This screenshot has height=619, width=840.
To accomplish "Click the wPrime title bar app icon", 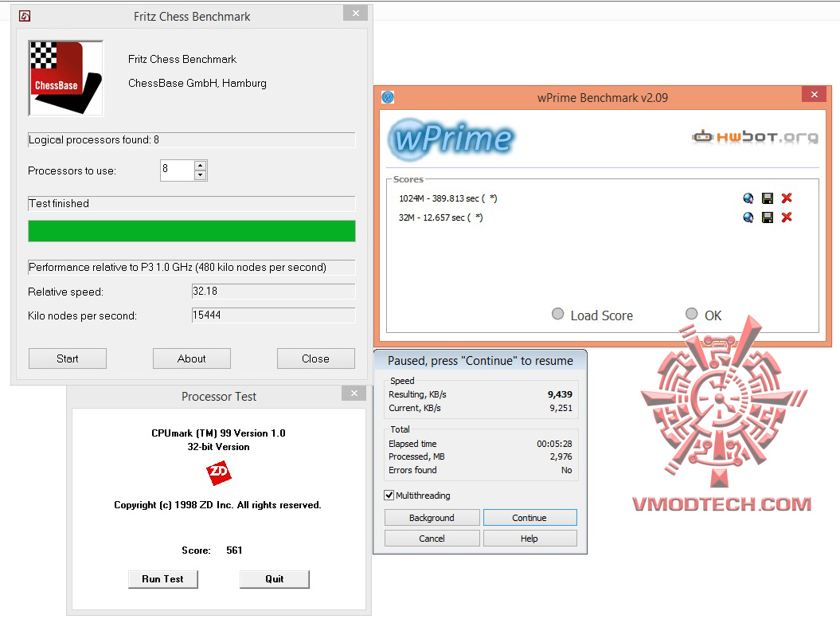I will [388, 97].
